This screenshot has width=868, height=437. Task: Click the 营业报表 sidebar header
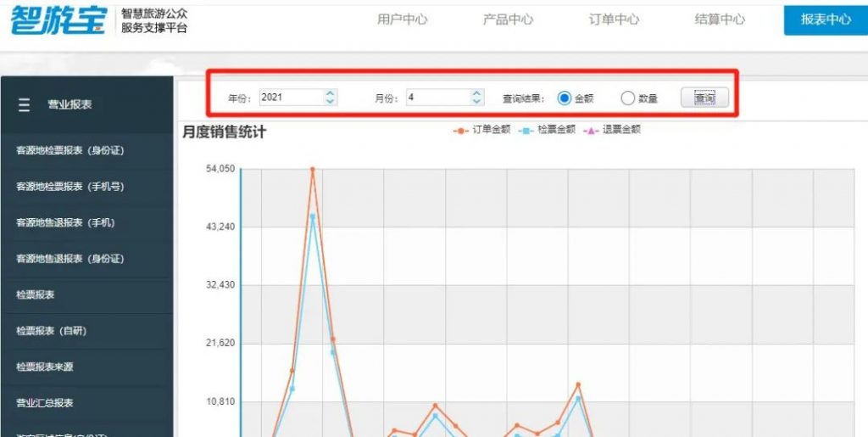[x=70, y=104]
